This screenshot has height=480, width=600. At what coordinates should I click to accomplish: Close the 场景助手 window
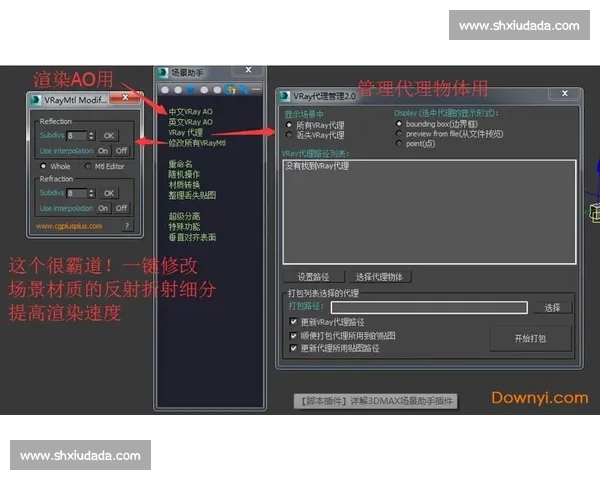[248, 70]
